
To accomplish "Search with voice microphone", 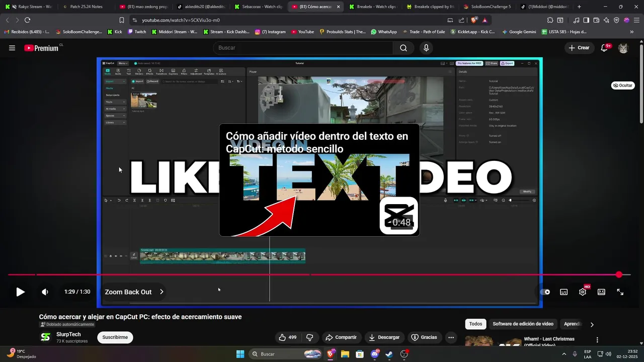I will tap(426, 48).
